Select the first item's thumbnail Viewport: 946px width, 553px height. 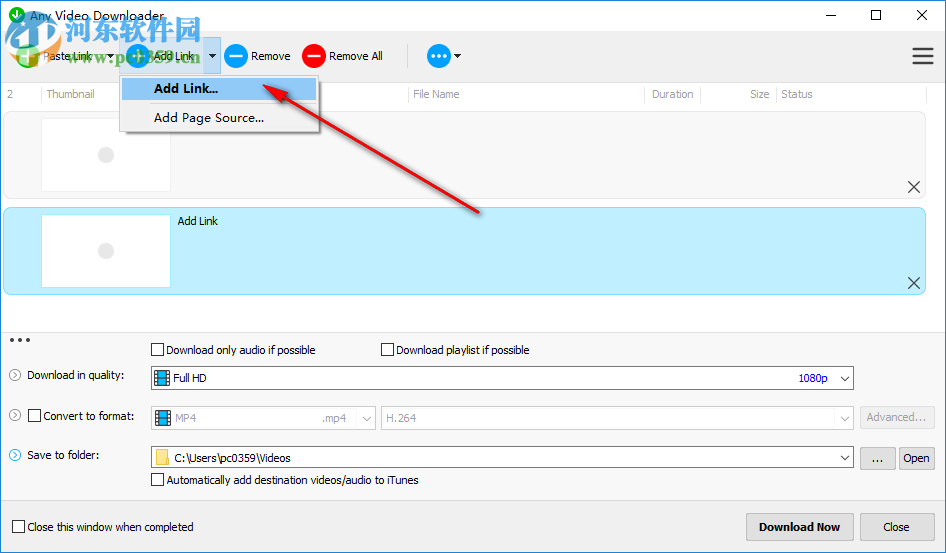pos(106,155)
